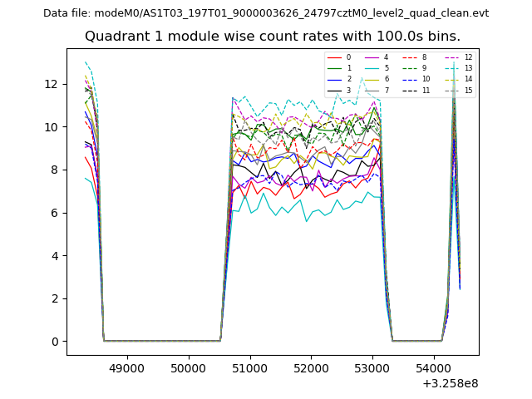
Task: Click the y-axis tick label 0
Action: coord(53,342)
